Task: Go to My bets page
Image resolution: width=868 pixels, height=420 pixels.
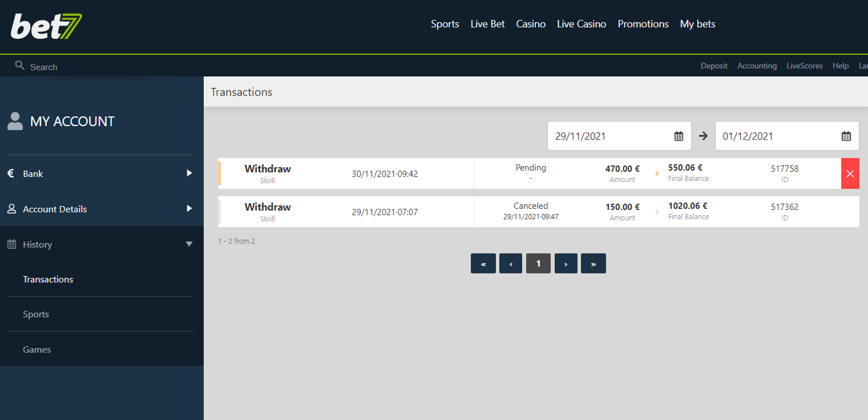Action: click(697, 24)
